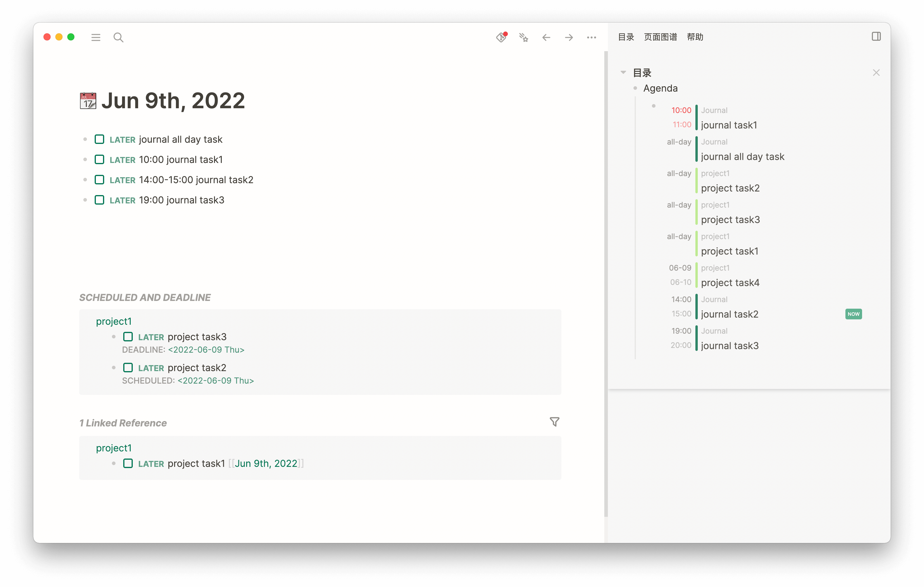
Task: Click the back navigation arrow
Action: point(547,36)
